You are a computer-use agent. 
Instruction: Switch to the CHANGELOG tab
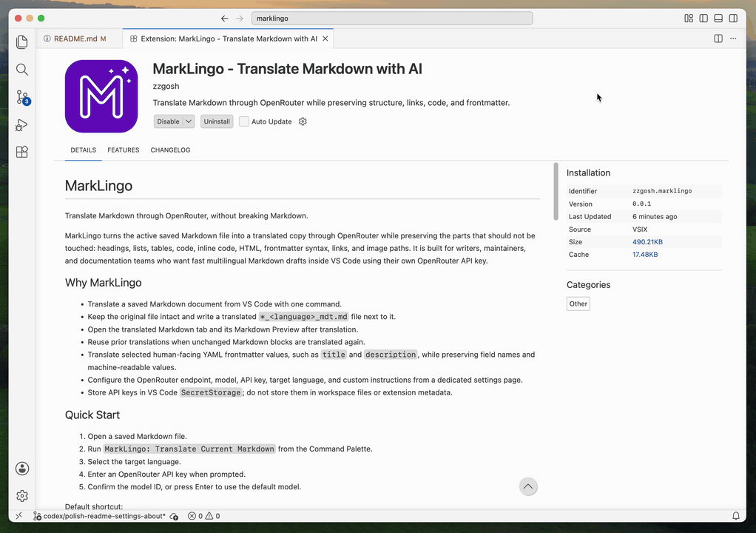[170, 150]
